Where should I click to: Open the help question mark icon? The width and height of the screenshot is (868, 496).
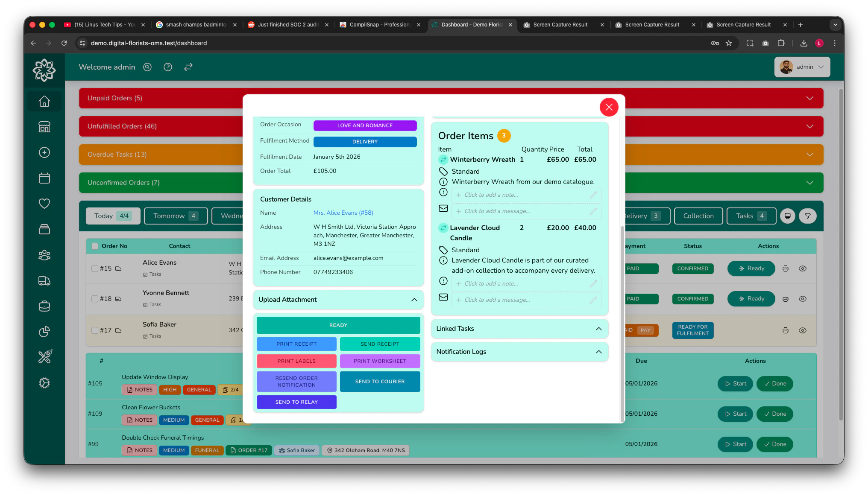[167, 67]
